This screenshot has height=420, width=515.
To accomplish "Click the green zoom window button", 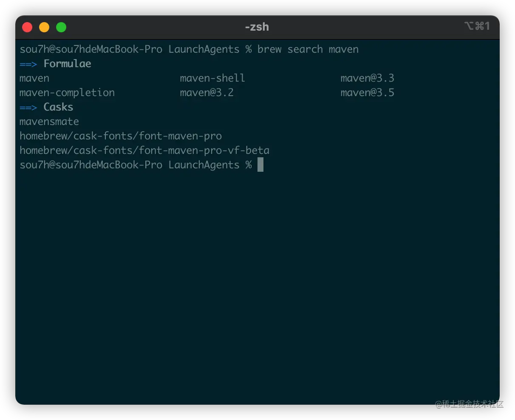I will click(61, 27).
